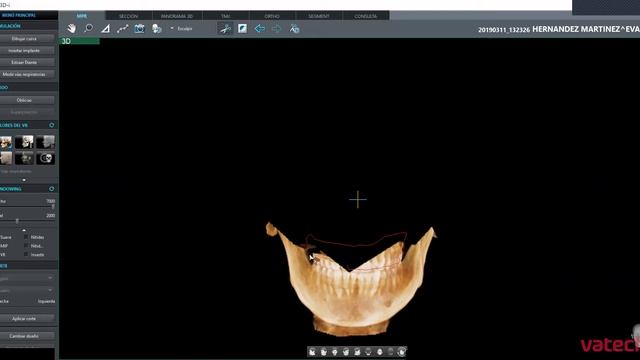The width and height of the screenshot is (640, 360).
Task: Switch to the SEGMENT tab
Action: (x=319, y=16)
